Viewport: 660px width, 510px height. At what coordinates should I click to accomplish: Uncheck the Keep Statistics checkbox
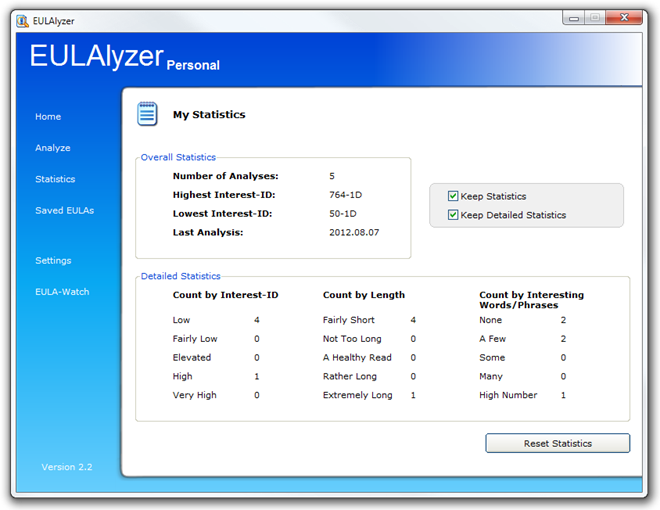click(x=453, y=196)
